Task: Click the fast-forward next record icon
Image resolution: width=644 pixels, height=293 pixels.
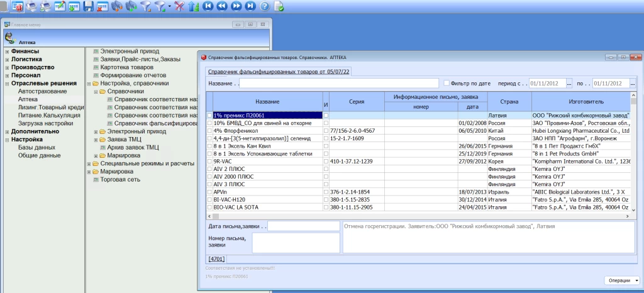Action: (x=236, y=6)
